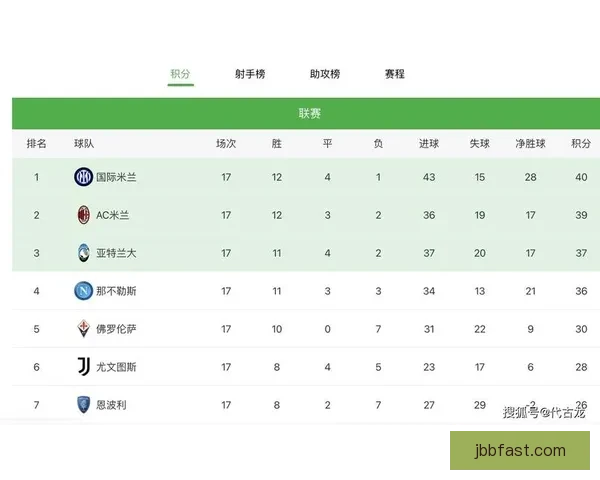
Task: Click the 净胜球 column header
Action: click(x=530, y=144)
